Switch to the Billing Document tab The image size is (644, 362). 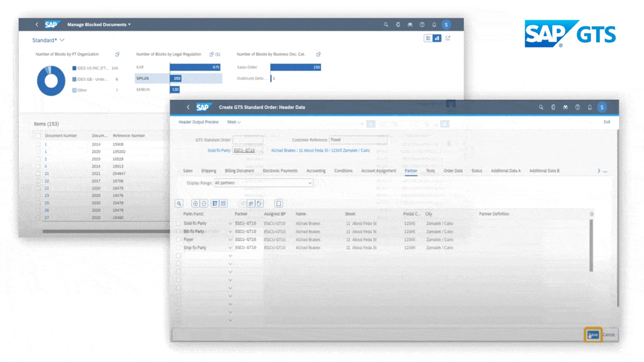(x=239, y=171)
